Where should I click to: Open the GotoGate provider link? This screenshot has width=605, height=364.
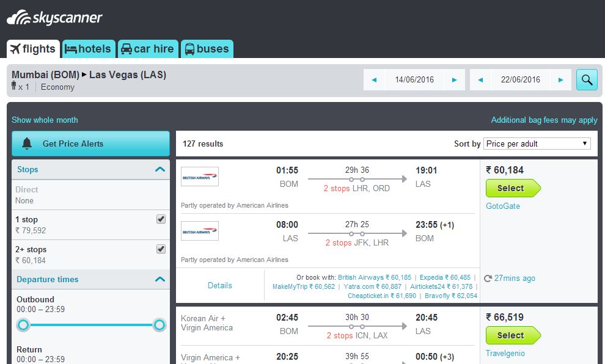(503, 206)
